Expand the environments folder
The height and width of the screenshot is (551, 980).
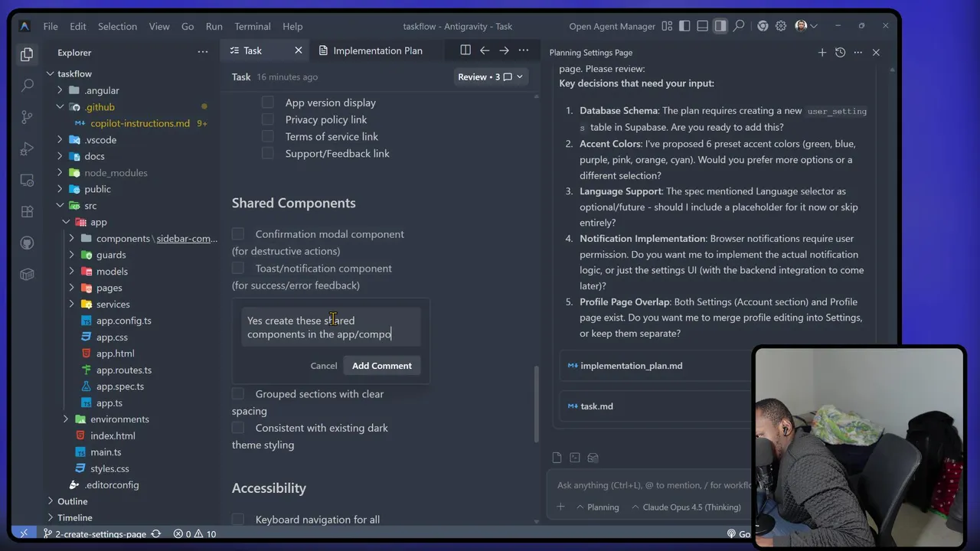tap(66, 419)
